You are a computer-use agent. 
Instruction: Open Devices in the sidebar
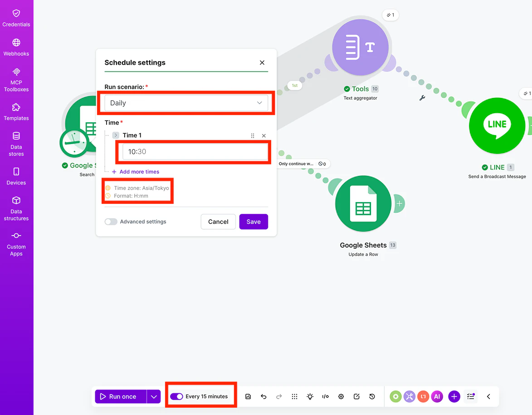click(16, 176)
